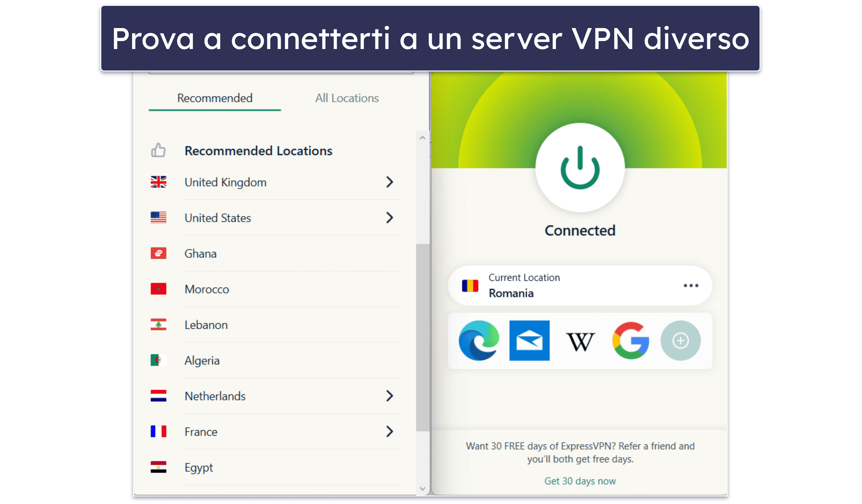Add a new shortcut with plus icon
862x504 pixels.
[x=680, y=340]
